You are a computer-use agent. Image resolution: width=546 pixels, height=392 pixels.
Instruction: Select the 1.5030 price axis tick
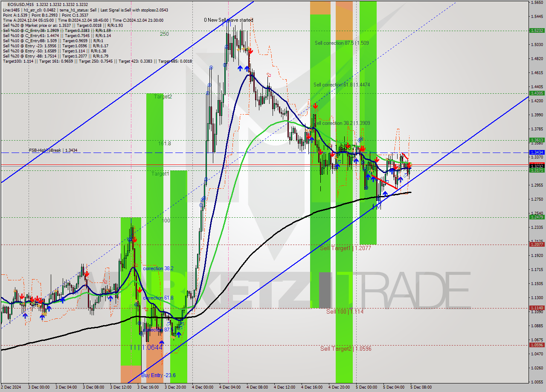coord(537,45)
